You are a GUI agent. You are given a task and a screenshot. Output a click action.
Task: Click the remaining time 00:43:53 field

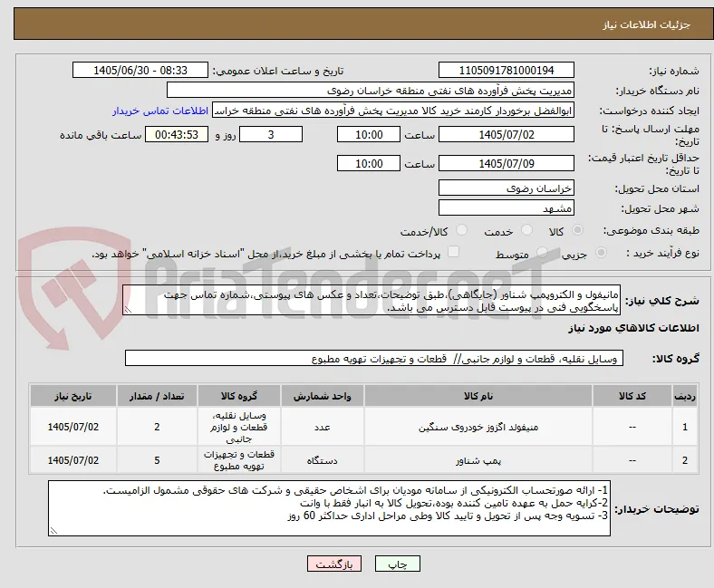tap(177, 135)
